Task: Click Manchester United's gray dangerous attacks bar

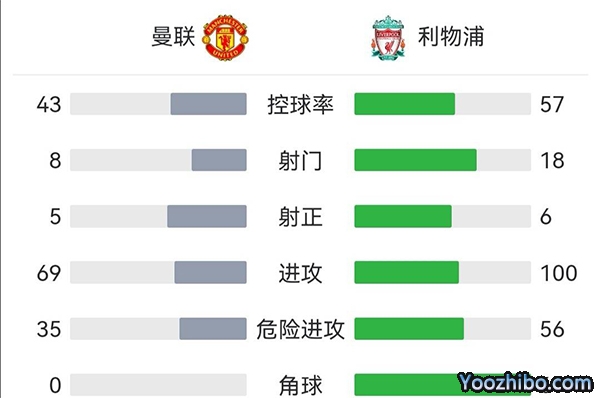Action: coord(213,329)
